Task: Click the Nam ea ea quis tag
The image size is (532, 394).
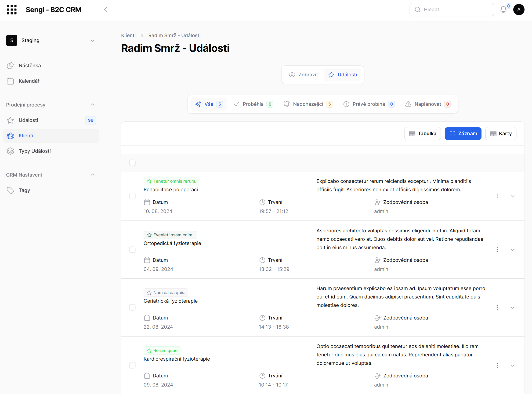Action: (x=166, y=293)
